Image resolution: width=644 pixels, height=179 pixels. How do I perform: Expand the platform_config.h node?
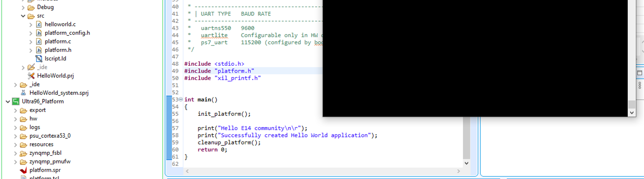coord(31,33)
